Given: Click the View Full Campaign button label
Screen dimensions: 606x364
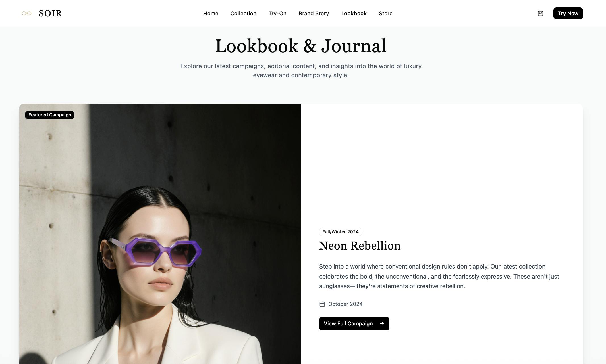Looking at the screenshot, I should coord(348,324).
